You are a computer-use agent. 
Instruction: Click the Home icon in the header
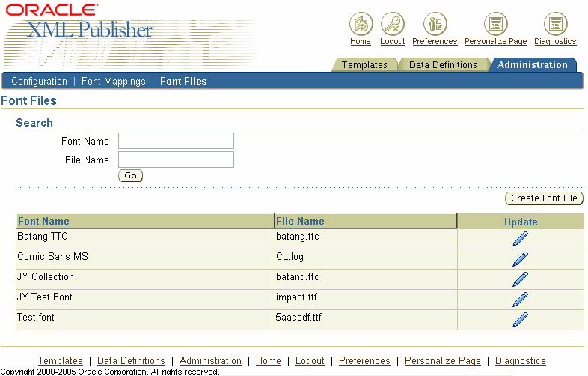coord(361,24)
